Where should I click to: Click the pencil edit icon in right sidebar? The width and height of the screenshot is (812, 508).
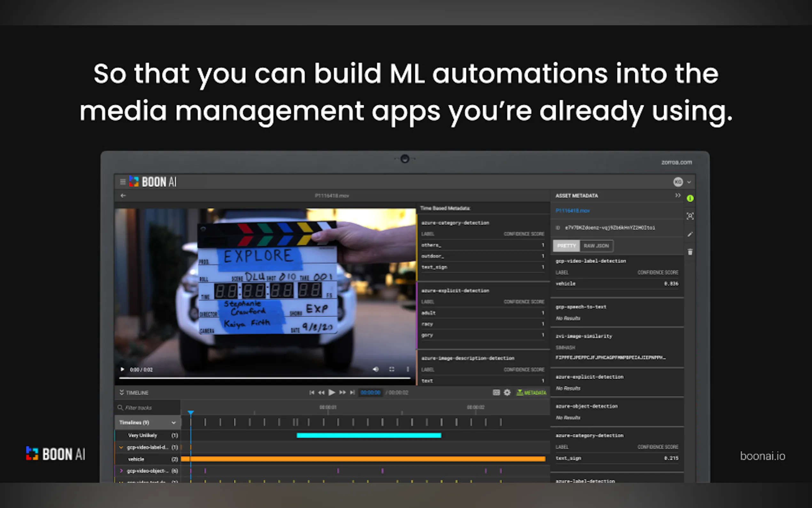point(690,234)
